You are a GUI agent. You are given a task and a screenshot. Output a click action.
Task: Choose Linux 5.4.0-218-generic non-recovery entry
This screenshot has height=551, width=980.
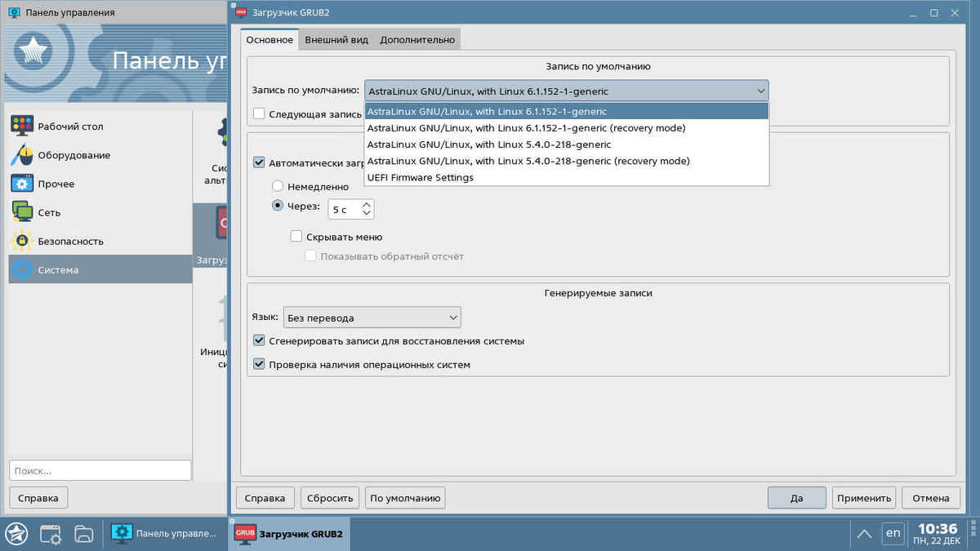pyautogui.click(x=566, y=144)
